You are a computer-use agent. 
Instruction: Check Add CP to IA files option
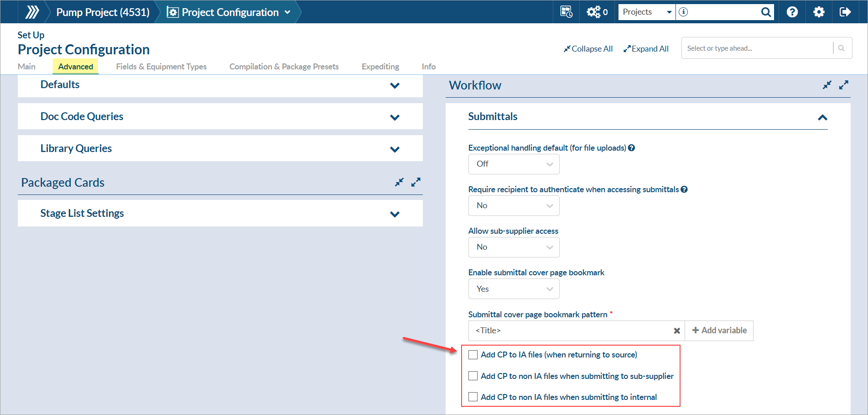(473, 355)
